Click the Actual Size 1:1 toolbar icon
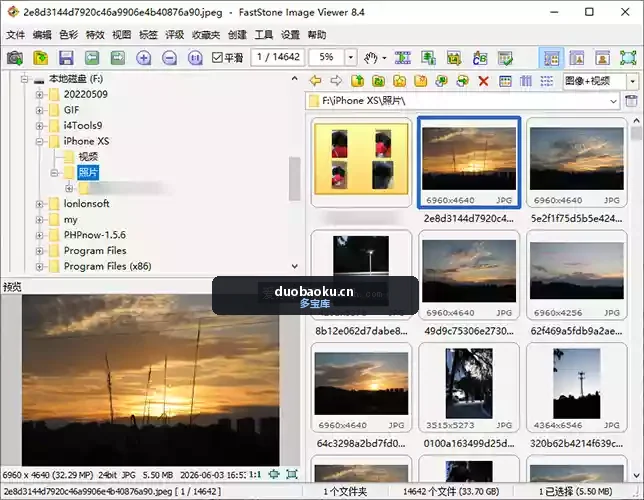 pyautogui.click(x=195, y=58)
